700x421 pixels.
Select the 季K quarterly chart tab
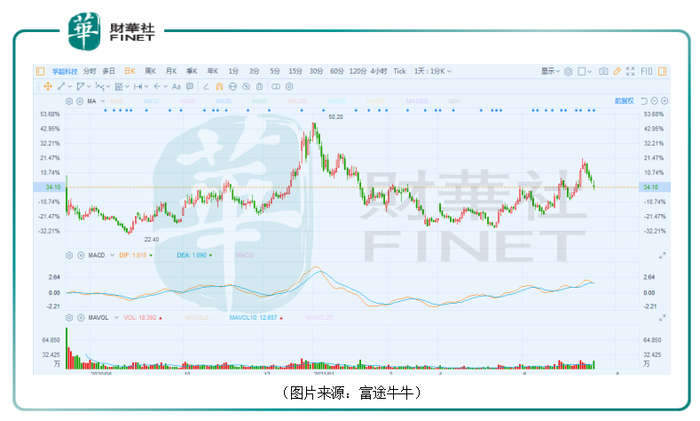pos(192,71)
